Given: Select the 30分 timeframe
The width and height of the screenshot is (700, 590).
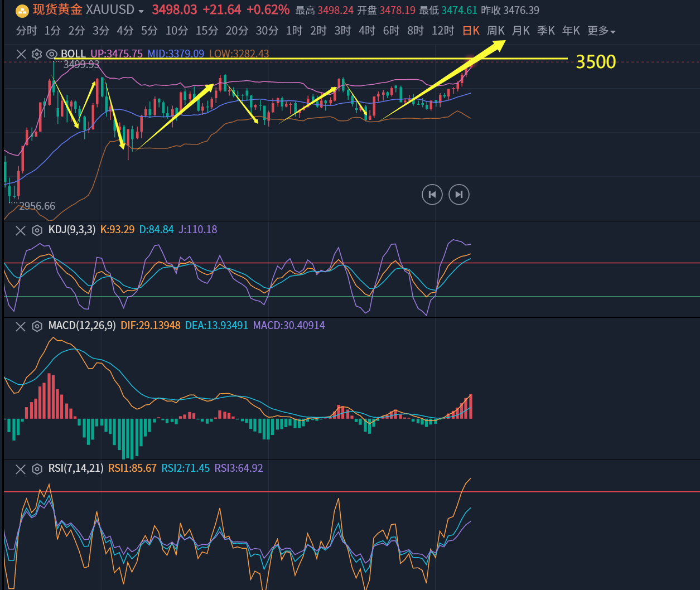Looking at the screenshot, I should click(x=267, y=31).
